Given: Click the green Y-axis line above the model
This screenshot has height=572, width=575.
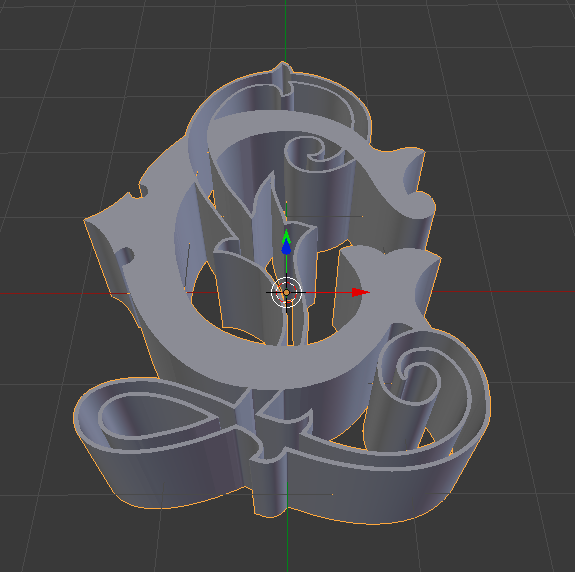Looking at the screenshot, I should pos(285,30).
